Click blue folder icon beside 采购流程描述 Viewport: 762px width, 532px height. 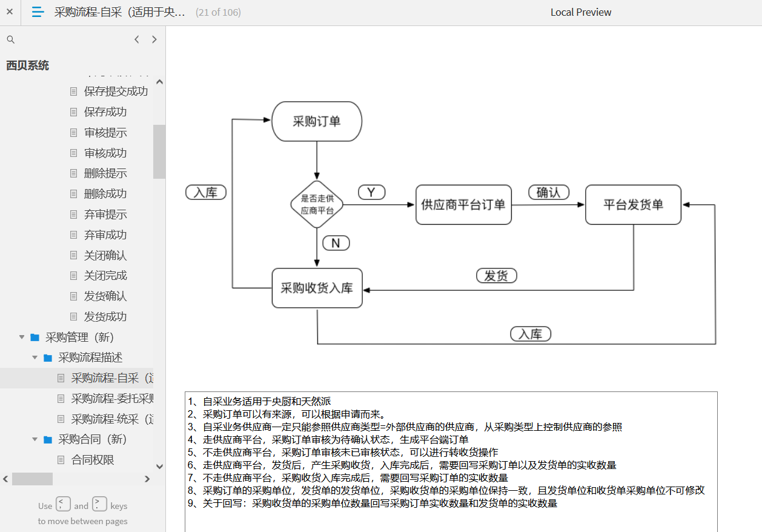pyautogui.click(x=48, y=358)
